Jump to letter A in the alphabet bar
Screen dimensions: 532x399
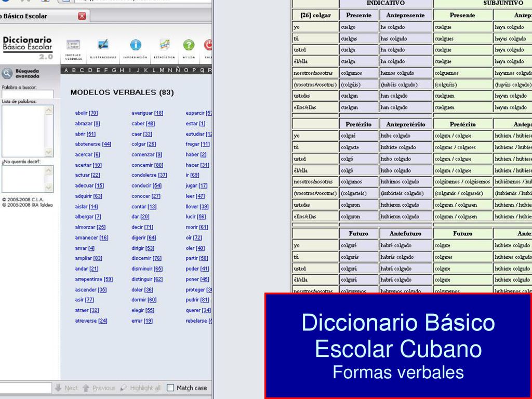(66, 70)
